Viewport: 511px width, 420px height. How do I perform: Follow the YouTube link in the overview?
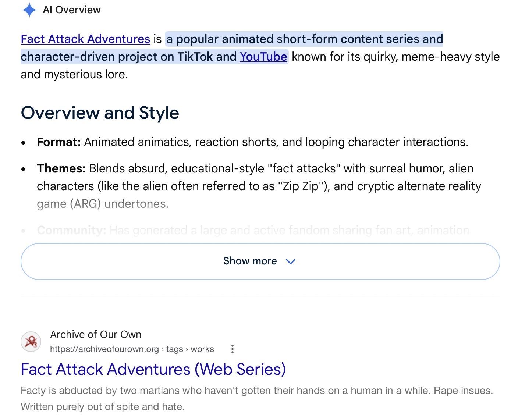point(263,57)
